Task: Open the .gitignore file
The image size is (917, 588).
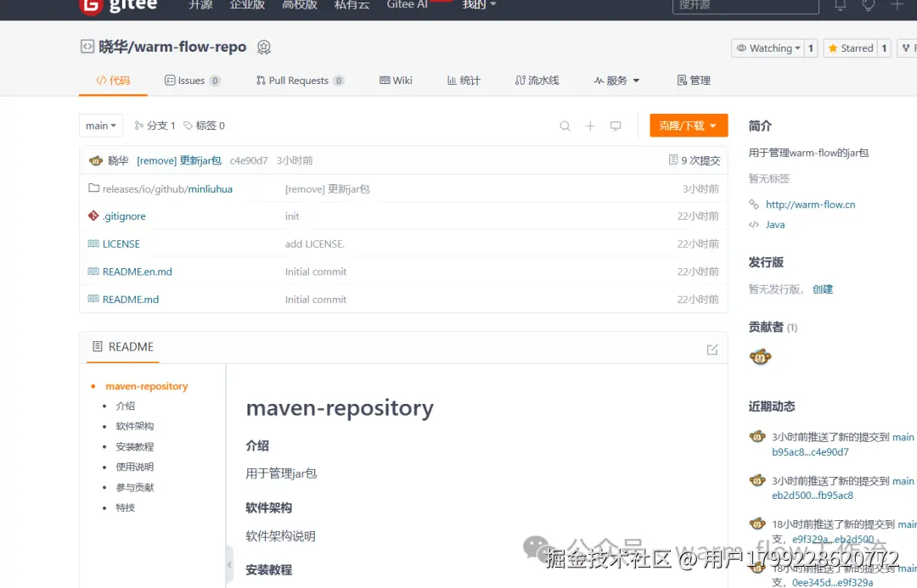Action: pyautogui.click(x=124, y=216)
